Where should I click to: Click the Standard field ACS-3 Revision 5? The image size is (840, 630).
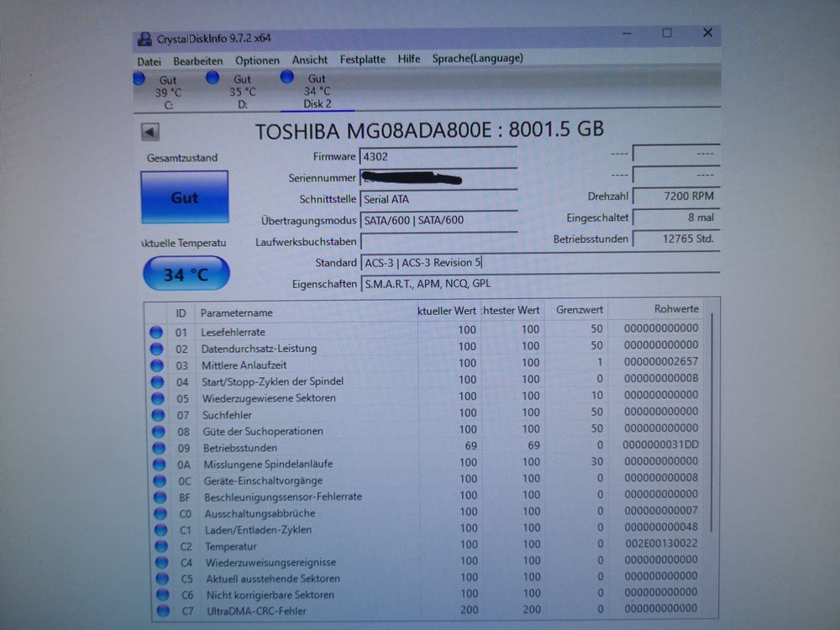tap(540, 262)
